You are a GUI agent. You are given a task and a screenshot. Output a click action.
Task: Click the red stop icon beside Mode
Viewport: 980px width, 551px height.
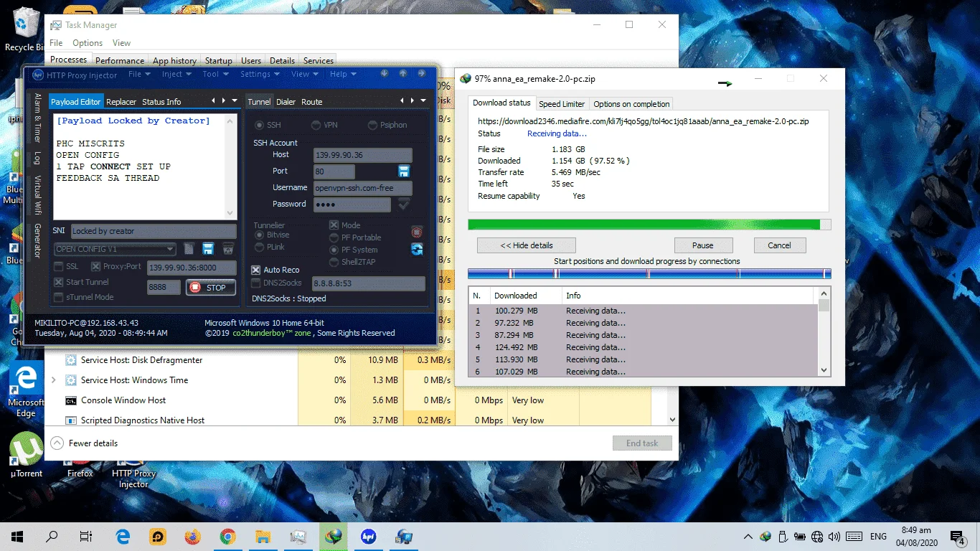tap(417, 231)
